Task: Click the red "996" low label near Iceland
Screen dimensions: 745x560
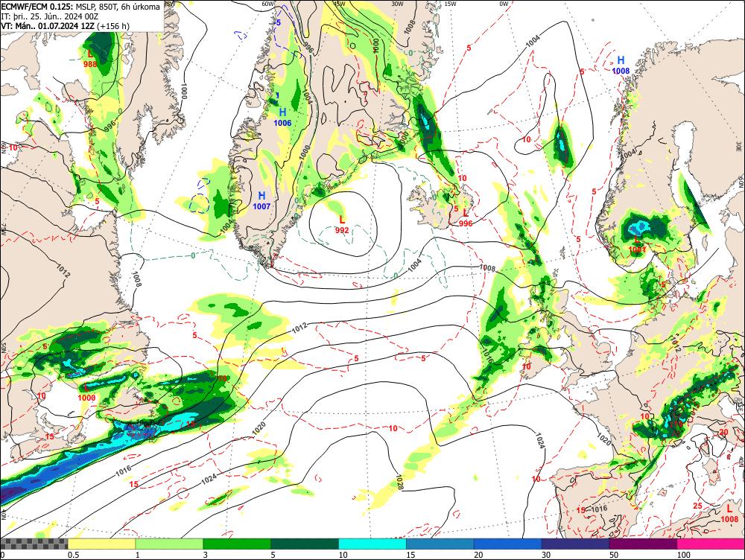Action: 466,223
